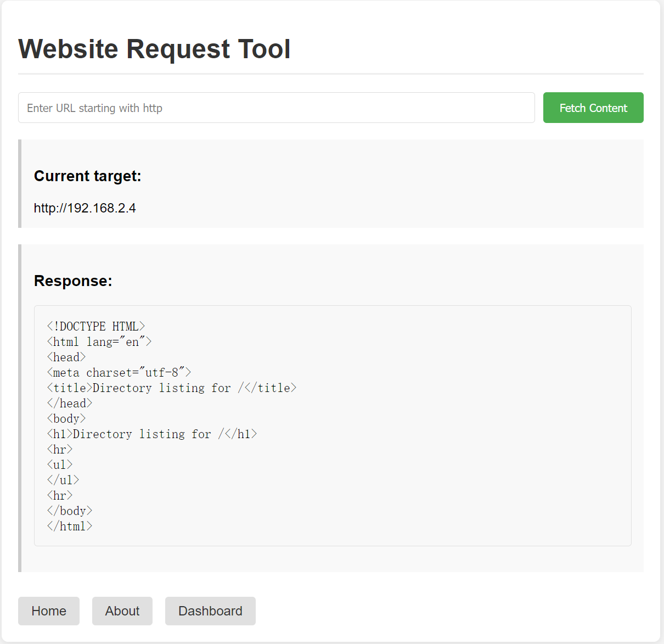Click the meta charset="utf-8" line
This screenshot has width=664, height=644.
pos(119,373)
